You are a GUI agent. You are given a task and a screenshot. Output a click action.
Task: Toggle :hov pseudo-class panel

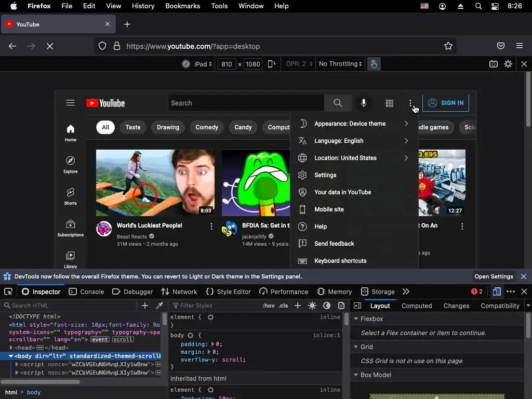tap(269, 305)
